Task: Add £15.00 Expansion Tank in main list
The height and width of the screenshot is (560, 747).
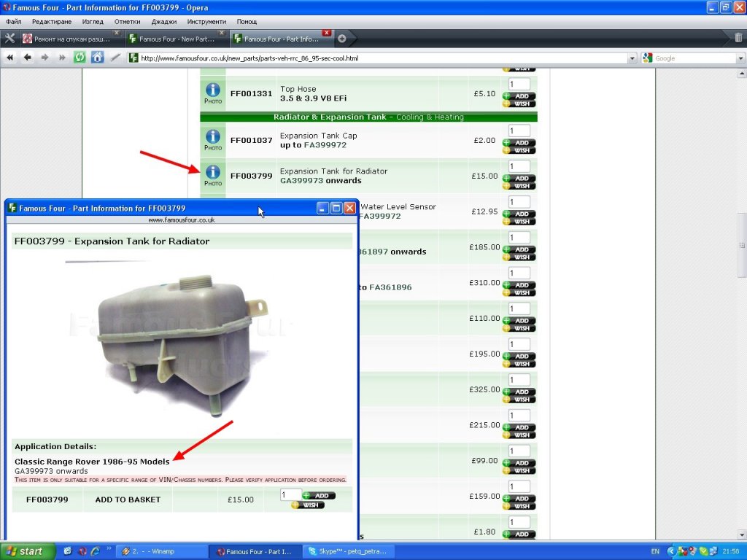Action: (x=519, y=179)
